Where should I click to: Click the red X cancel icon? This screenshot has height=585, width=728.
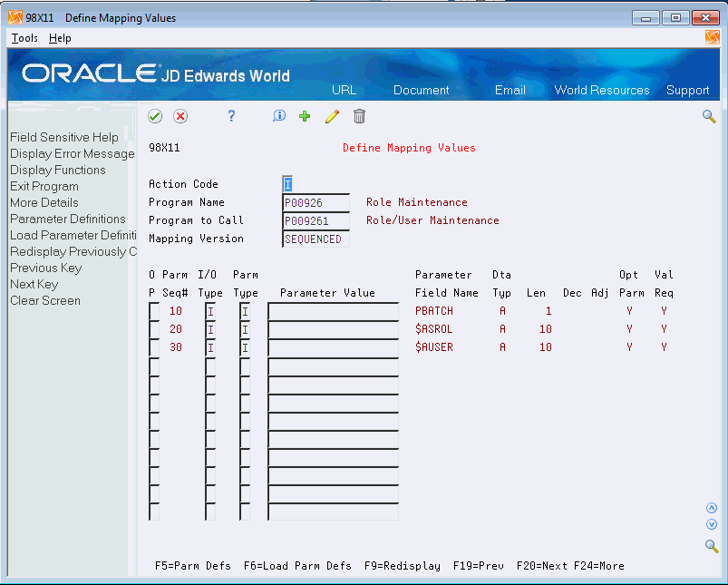179,116
